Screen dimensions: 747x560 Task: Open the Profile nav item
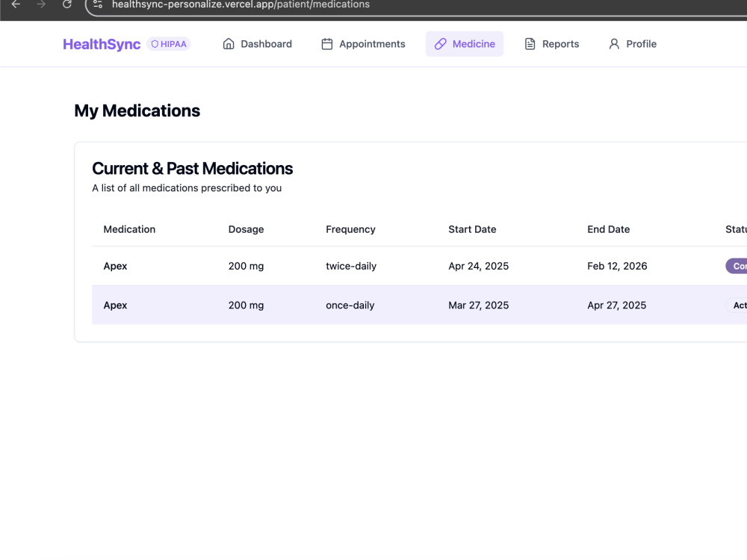coord(633,44)
